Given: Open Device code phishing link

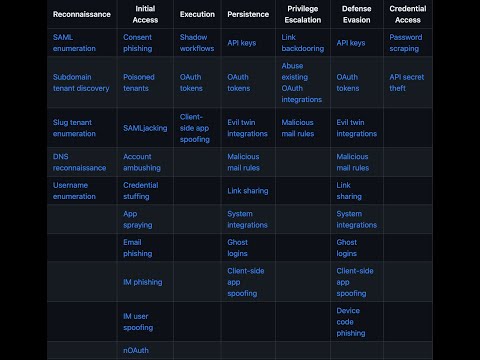Looking at the screenshot, I should click(x=351, y=322).
